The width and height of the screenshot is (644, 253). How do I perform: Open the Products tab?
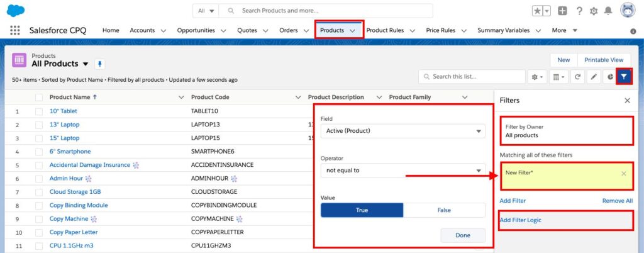pos(332,30)
